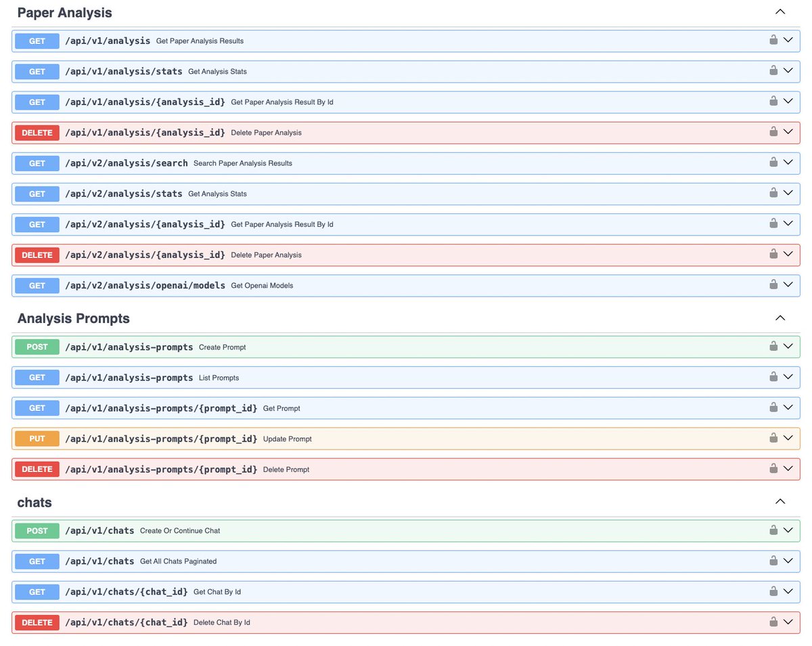812x646 pixels.
Task: Click lock icon on List Prompts row
Action: tap(773, 376)
